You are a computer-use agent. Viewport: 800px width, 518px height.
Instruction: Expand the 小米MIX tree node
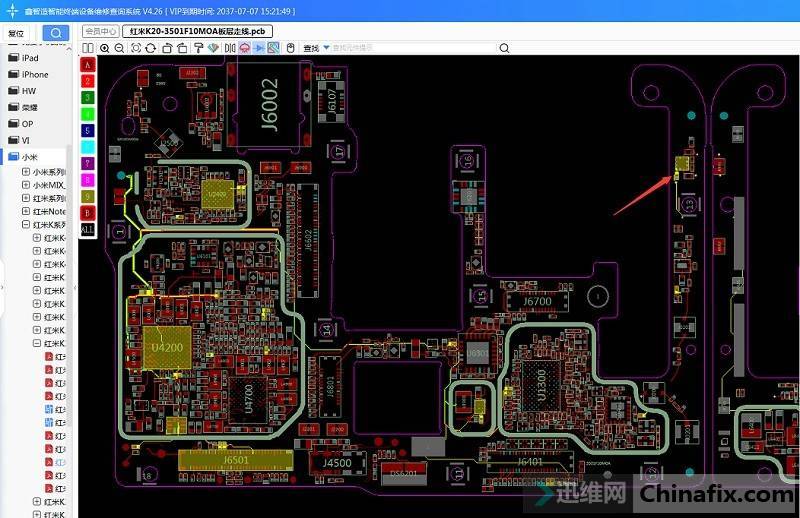(x=26, y=185)
